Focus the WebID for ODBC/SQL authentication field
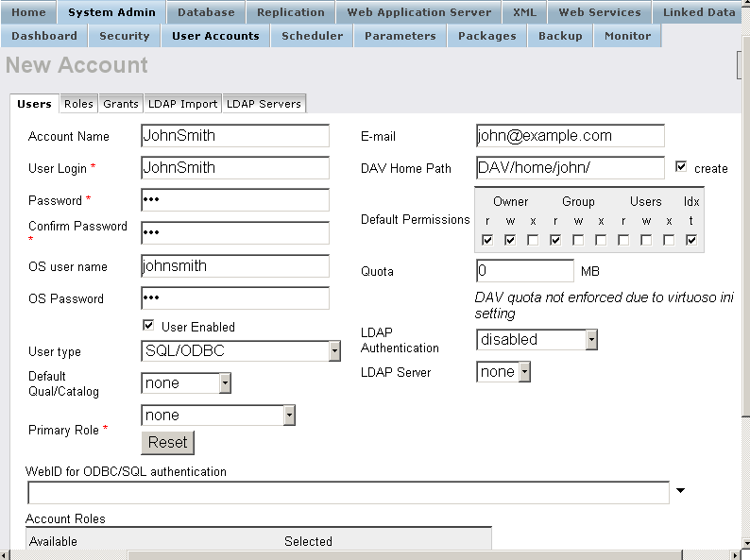Image resolution: width=750 pixels, height=560 pixels. click(349, 493)
